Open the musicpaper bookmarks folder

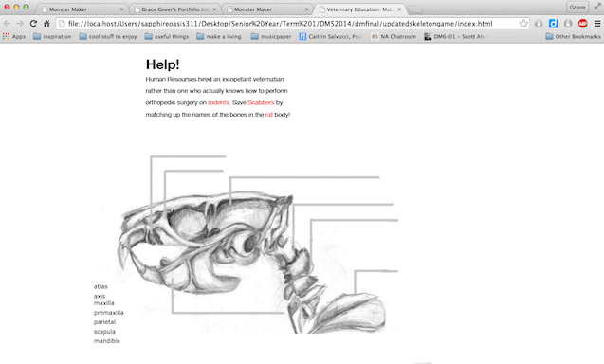[x=271, y=36]
